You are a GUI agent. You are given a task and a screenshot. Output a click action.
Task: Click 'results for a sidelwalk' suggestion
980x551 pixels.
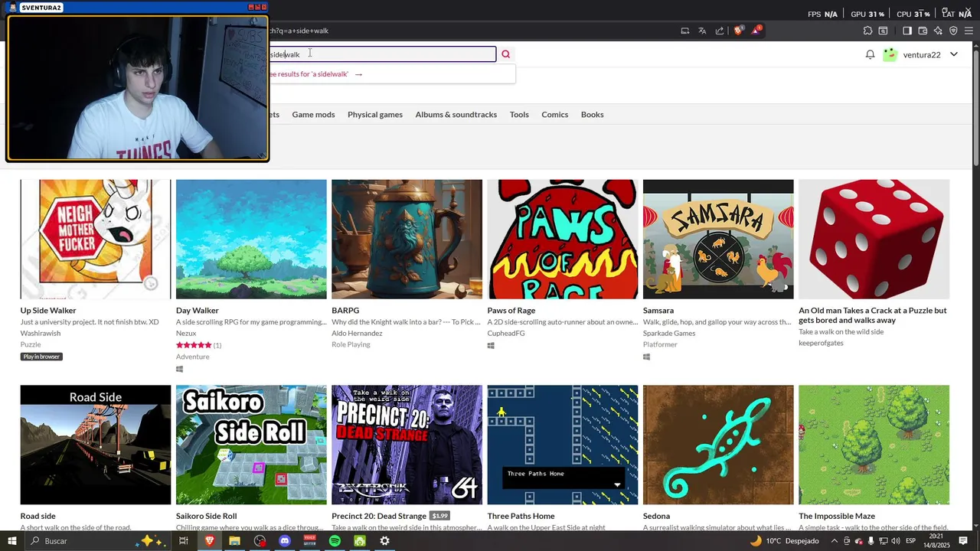pyautogui.click(x=315, y=74)
